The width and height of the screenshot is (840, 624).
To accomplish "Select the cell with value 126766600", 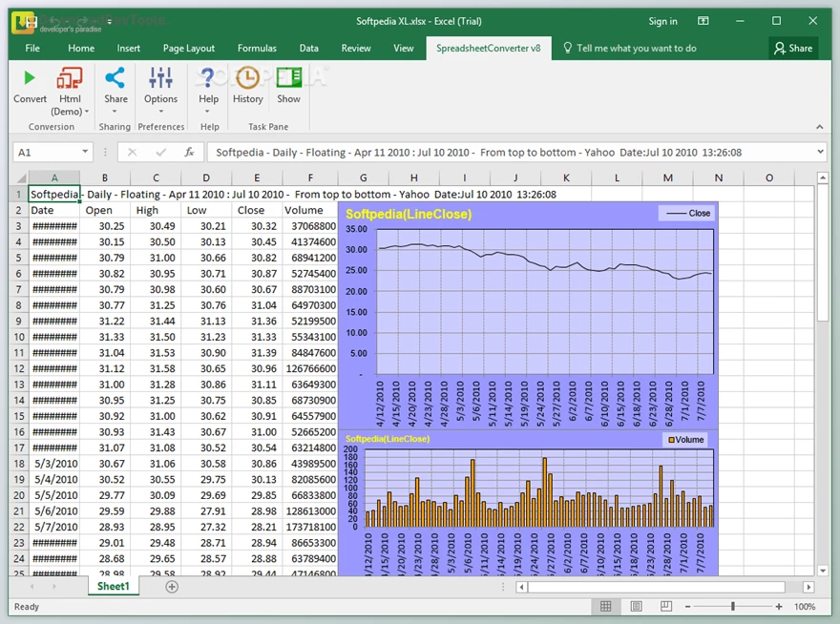I will click(x=311, y=368).
